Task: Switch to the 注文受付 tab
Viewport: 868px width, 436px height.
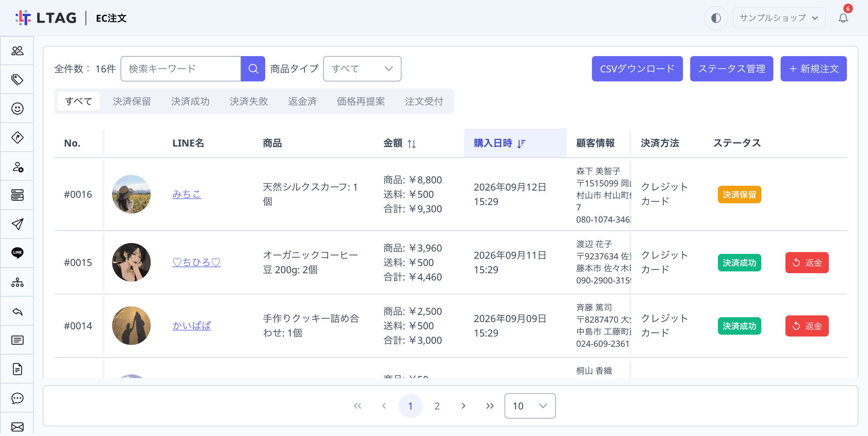Action: point(424,101)
